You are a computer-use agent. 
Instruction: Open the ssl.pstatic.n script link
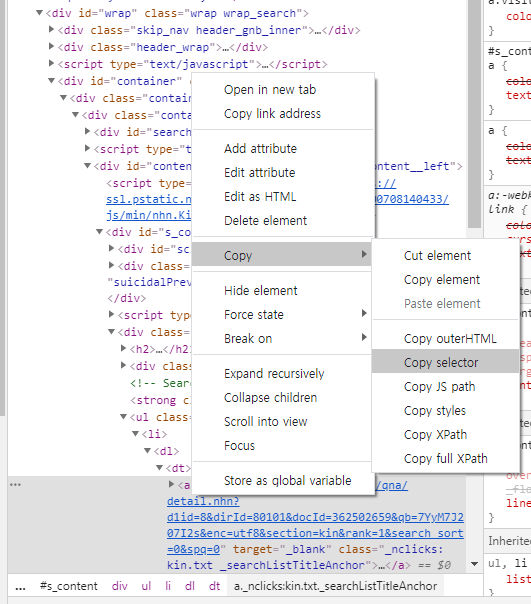click(149, 199)
